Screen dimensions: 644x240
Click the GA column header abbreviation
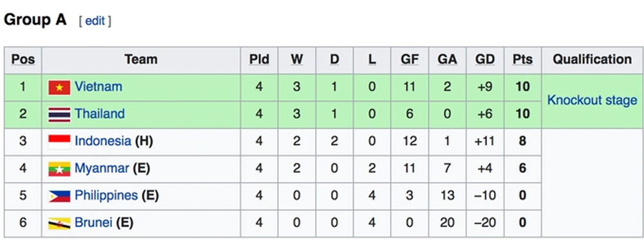(448, 60)
